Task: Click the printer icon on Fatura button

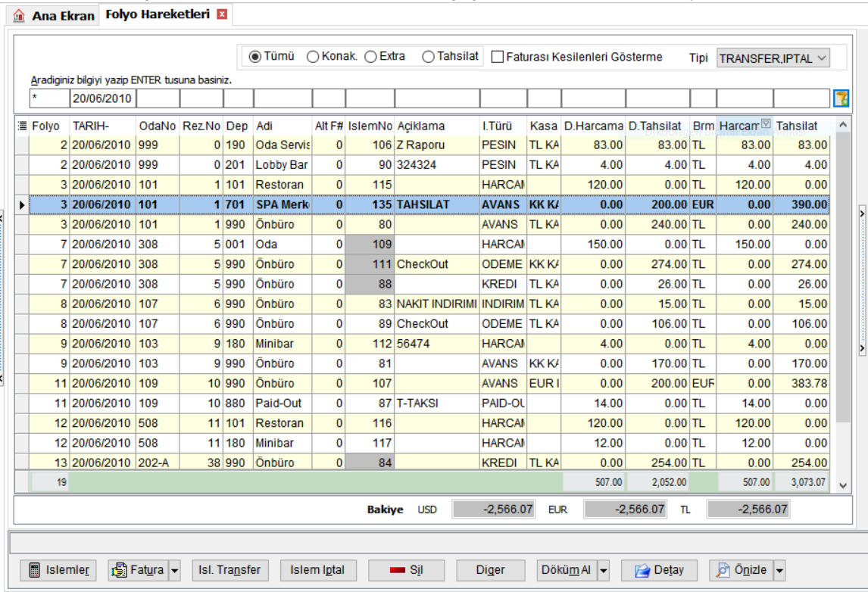Action: click(x=118, y=570)
